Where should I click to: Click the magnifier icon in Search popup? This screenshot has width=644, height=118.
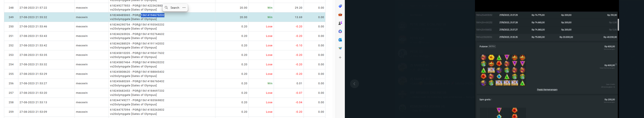166,8
